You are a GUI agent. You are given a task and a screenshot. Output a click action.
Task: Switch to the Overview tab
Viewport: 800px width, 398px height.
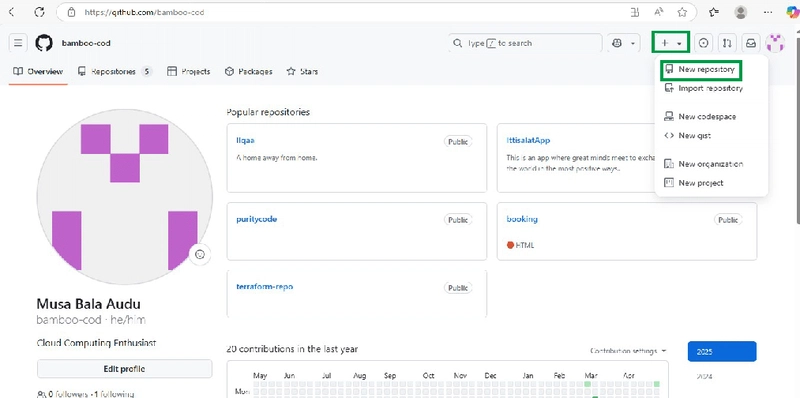pyautogui.click(x=38, y=71)
